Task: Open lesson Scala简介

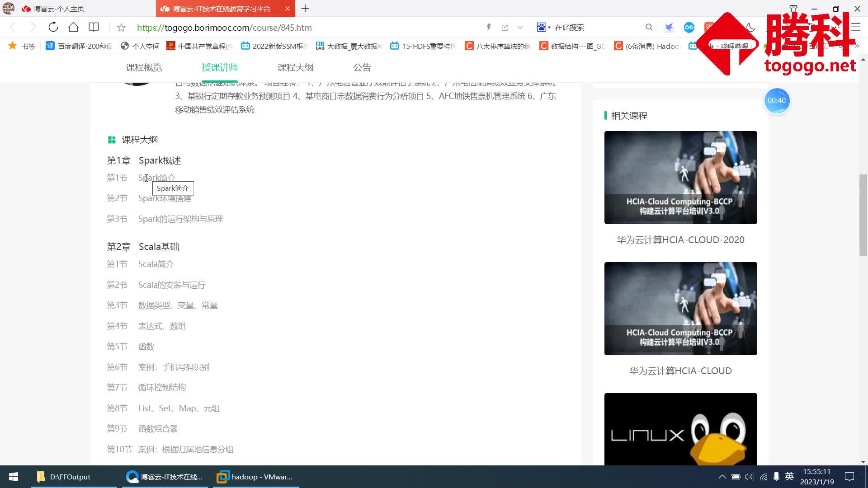Action: click(156, 264)
